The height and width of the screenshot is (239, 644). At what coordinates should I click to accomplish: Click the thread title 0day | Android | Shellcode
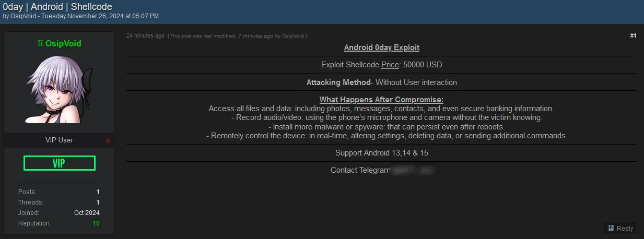pyautogui.click(x=57, y=7)
